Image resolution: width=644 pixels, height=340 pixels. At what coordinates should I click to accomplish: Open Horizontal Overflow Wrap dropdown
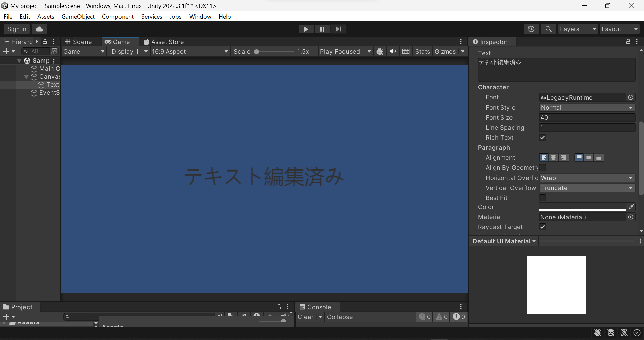tap(587, 178)
